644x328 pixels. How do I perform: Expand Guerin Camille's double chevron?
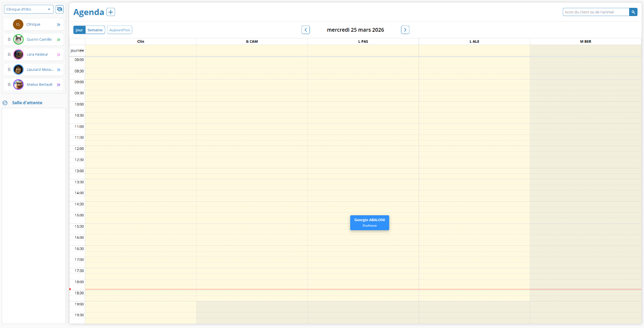59,40
